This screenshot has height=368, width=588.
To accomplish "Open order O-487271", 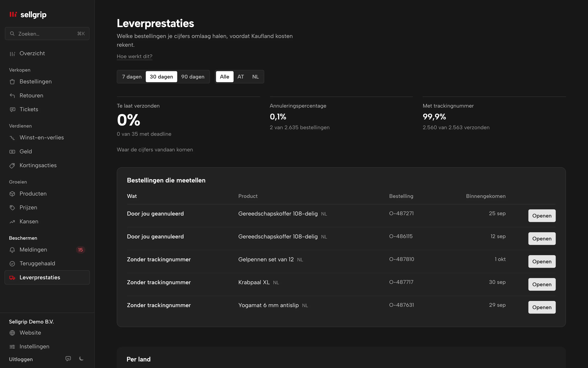I will 542,216.
